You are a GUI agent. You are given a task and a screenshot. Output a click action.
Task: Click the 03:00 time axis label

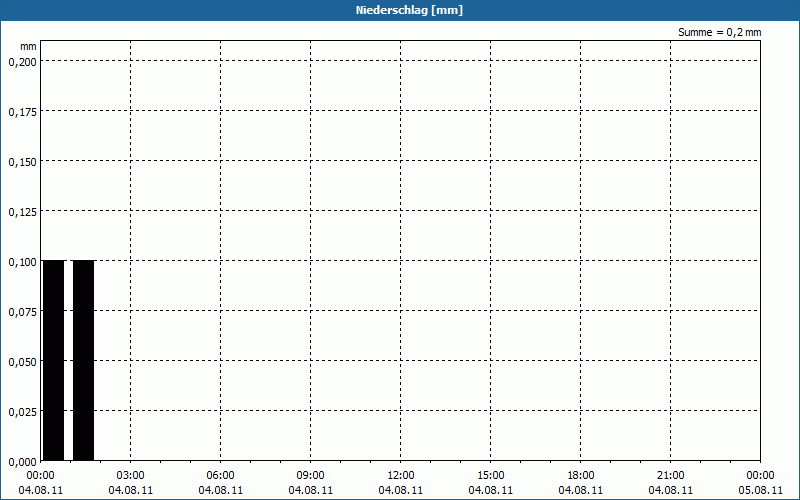tap(131, 476)
